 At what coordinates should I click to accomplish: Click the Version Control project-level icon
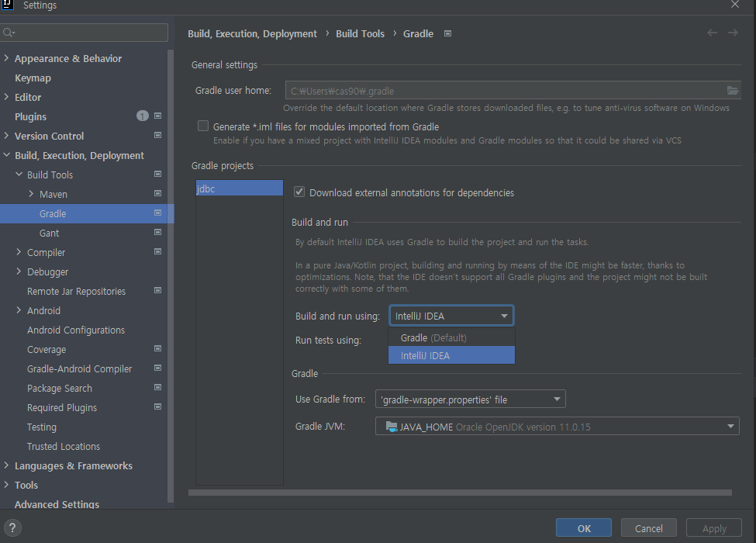[157, 136]
